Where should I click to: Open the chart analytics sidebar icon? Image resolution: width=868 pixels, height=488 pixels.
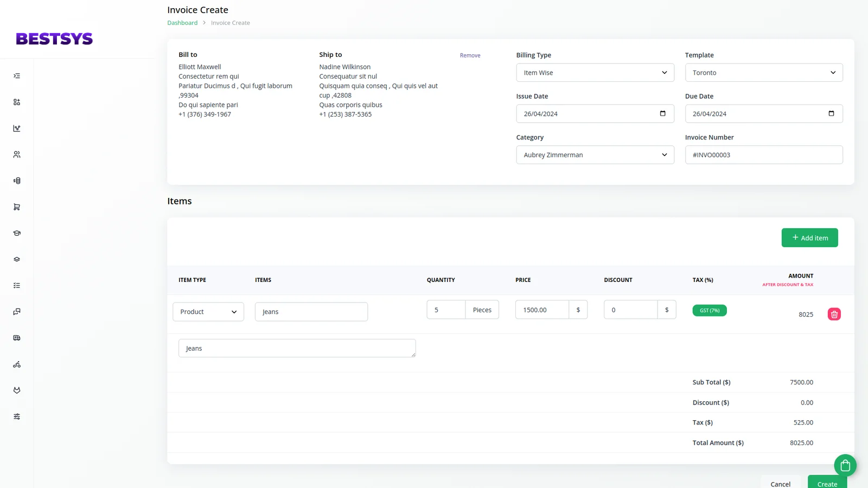[x=17, y=129]
